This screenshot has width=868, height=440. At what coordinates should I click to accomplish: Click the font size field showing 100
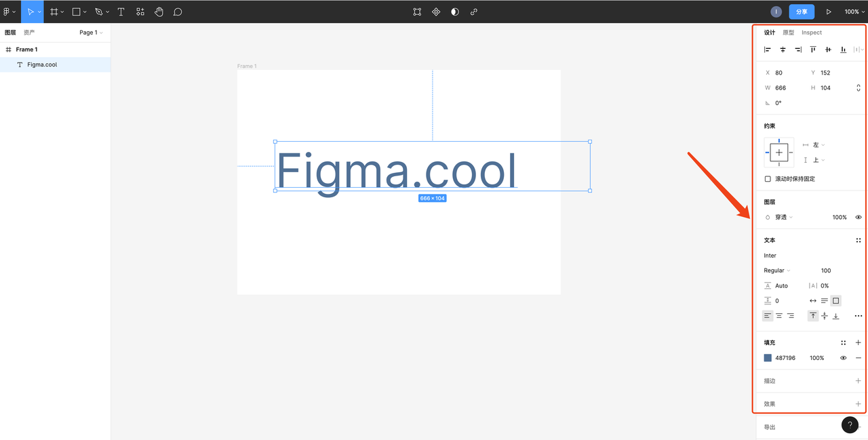825,271
